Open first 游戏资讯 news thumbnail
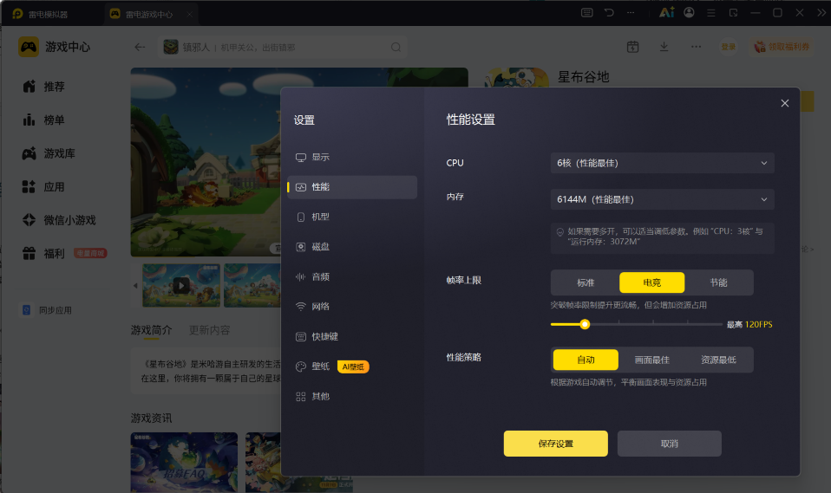 (184, 462)
